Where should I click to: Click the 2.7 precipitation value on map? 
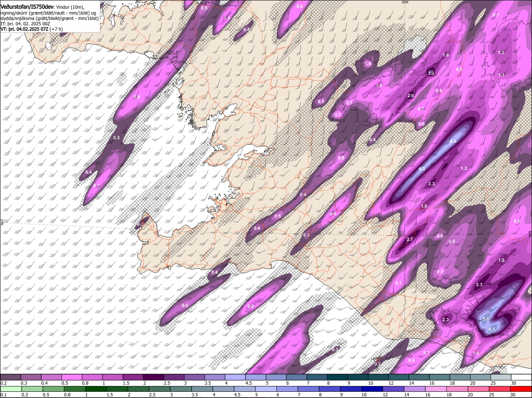410,240
